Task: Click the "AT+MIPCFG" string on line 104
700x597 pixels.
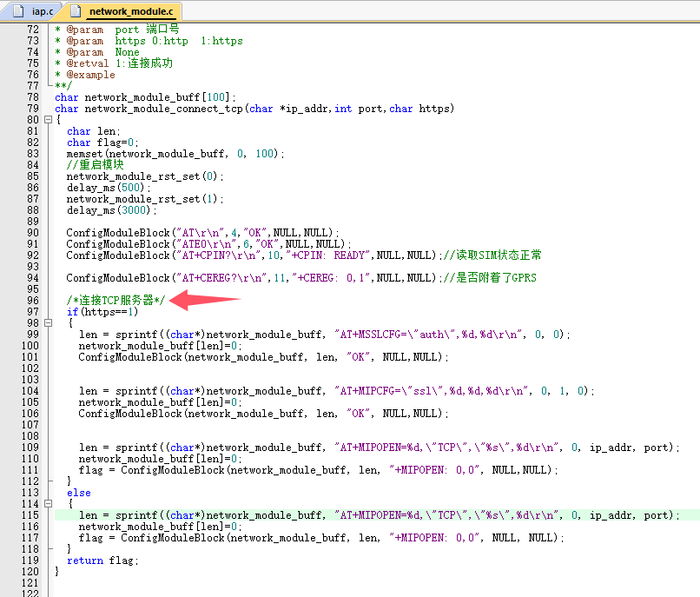Action: (431, 391)
